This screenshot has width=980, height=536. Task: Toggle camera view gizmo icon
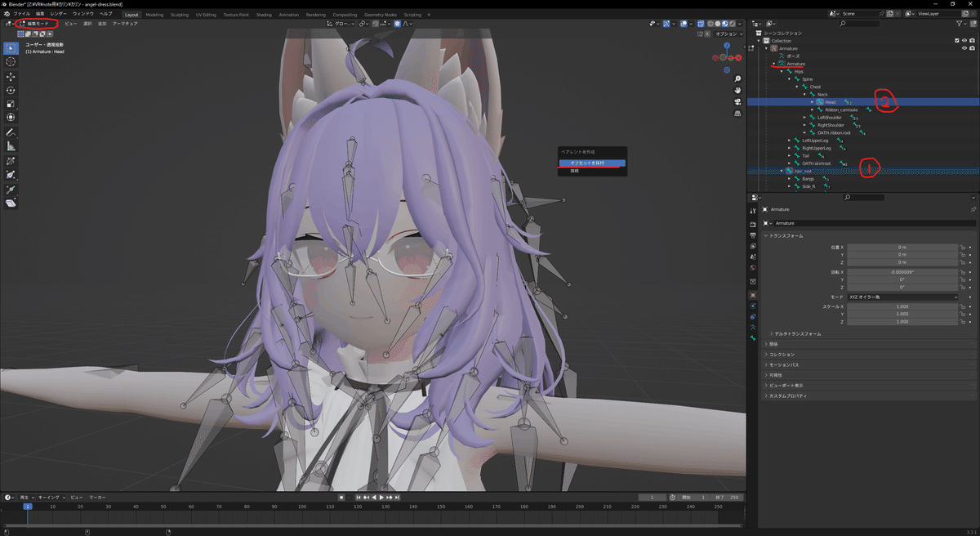click(x=737, y=101)
